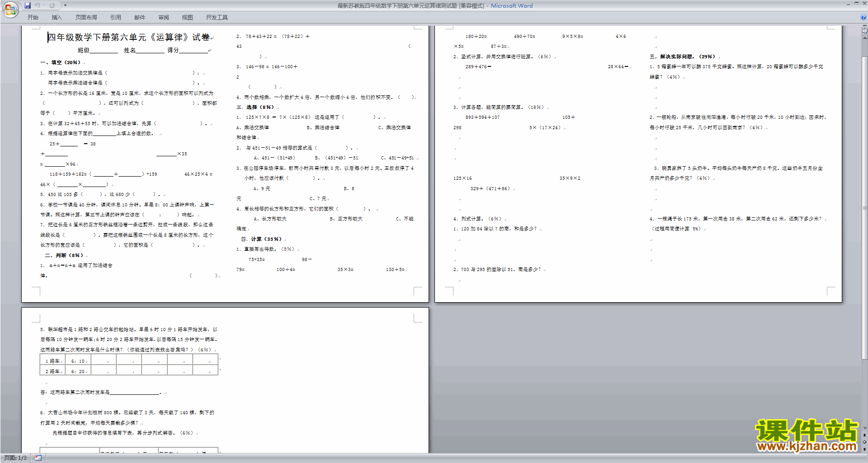The image size is (868, 463).
Task: Click the expression '125×16'
Action: pyautogui.click(x=462, y=178)
